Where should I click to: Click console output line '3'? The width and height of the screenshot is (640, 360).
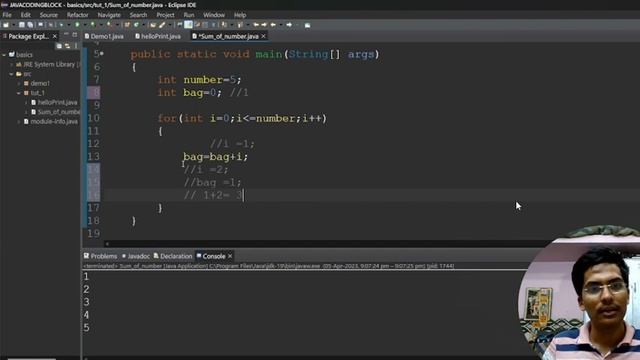pyautogui.click(x=87, y=302)
